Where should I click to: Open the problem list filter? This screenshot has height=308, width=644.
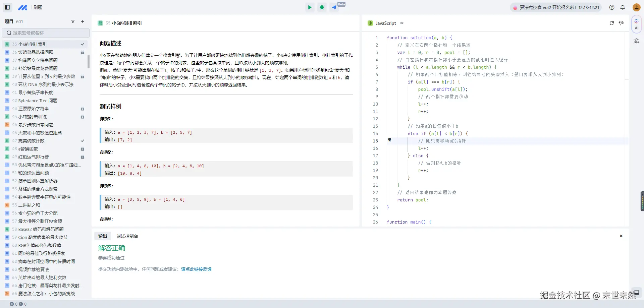(x=73, y=22)
